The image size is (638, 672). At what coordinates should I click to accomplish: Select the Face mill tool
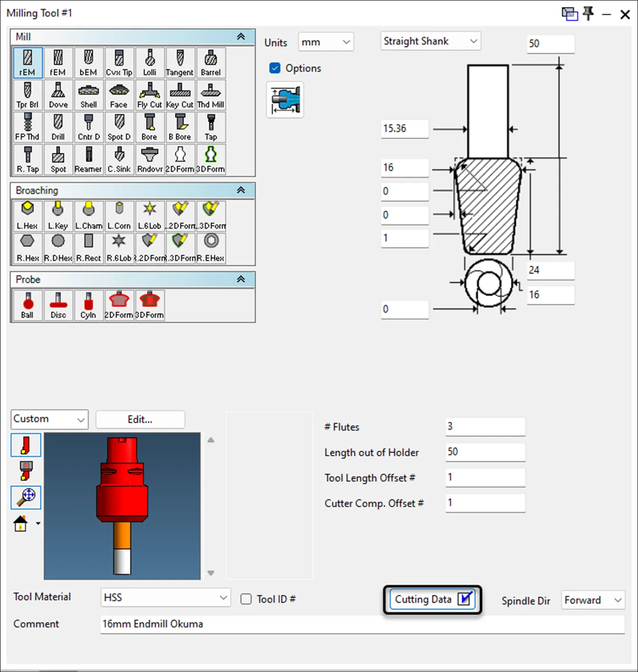(119, 95)
